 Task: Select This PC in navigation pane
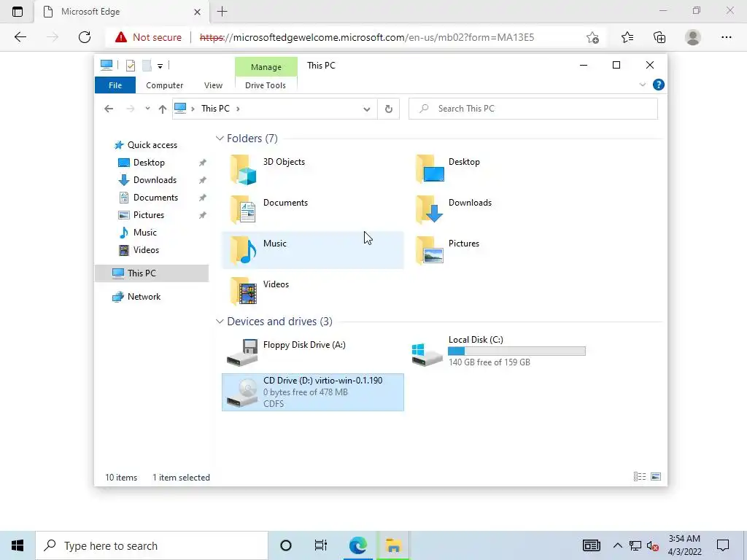pyautogui.click(x=152, y=273)
